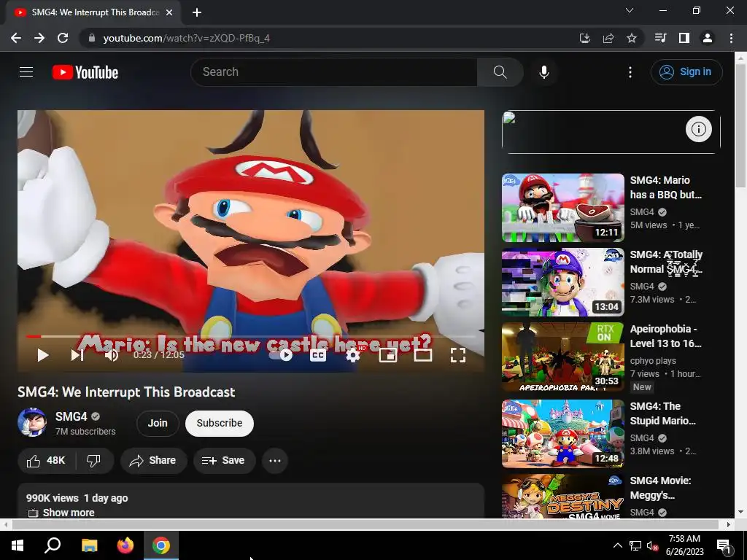Enable miniplayer mode
This screenshot has width=747, height=560.
click(x=388, y=355)
